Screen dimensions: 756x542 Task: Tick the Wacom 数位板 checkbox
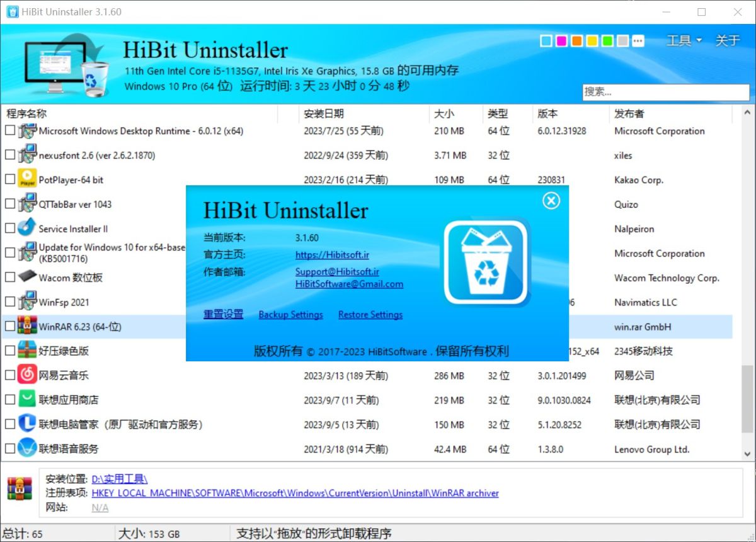(x=10, y=277)
